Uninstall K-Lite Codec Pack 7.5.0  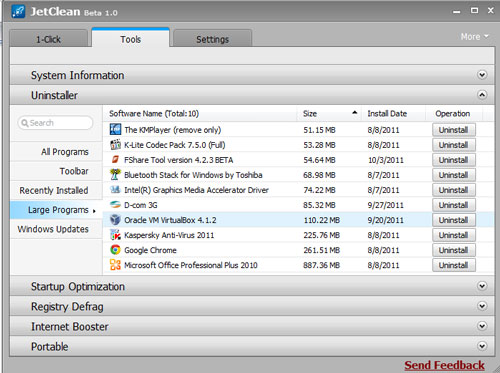[454, 145]
